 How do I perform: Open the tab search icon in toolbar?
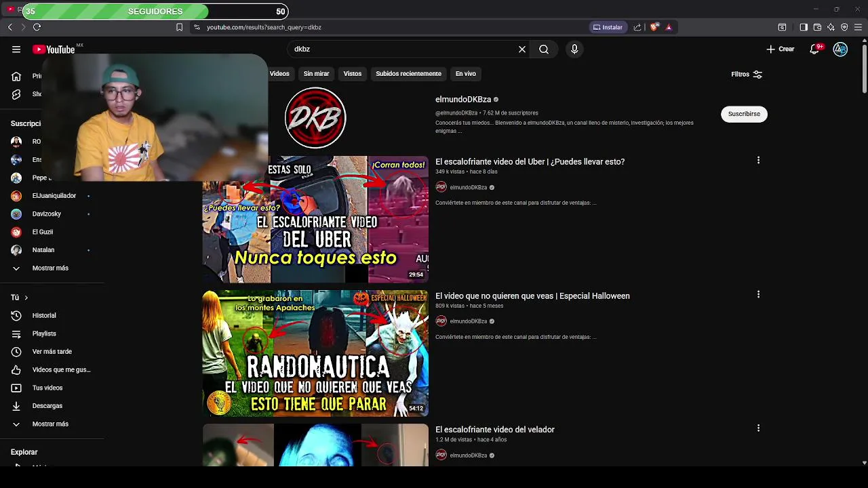(782, 27)
